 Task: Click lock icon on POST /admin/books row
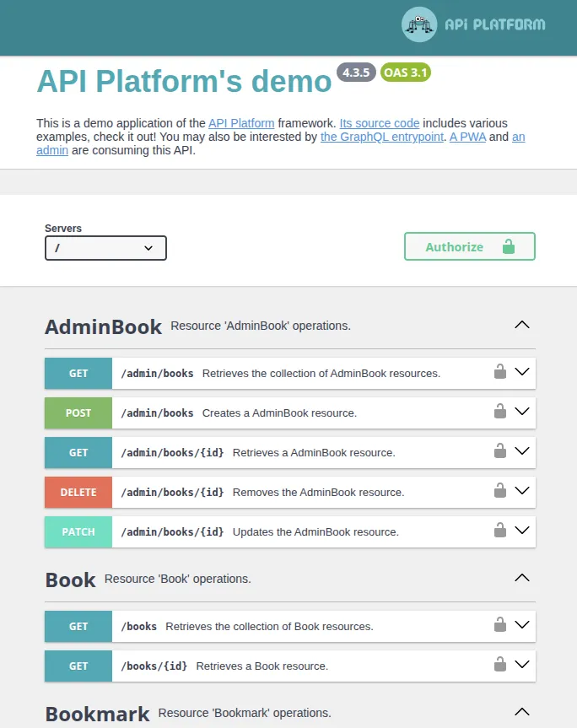click(x=500, y=411)
